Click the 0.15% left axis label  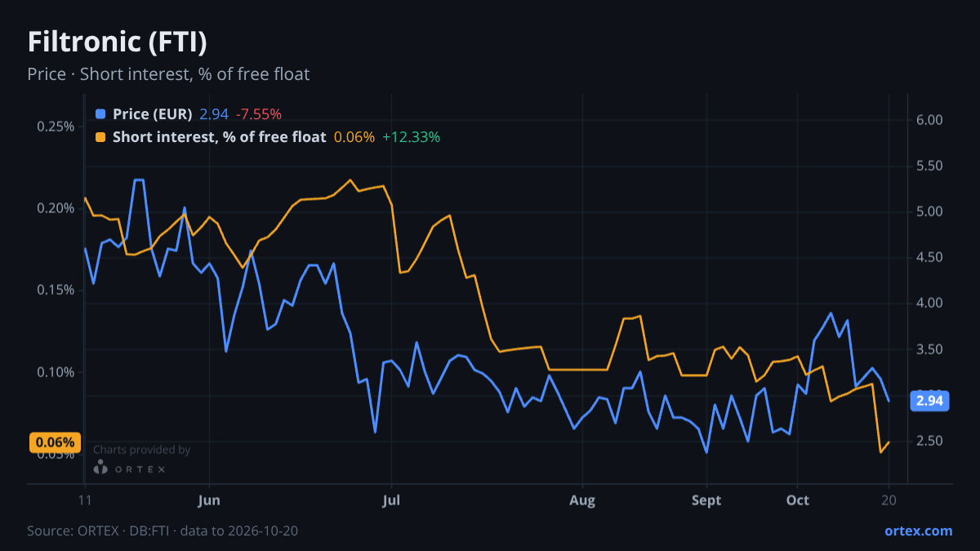(x=56, y=290)
